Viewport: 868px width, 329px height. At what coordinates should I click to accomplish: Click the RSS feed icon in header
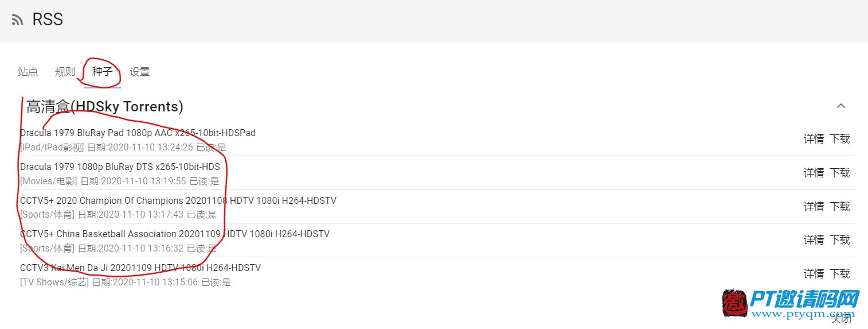click(18, 20)
